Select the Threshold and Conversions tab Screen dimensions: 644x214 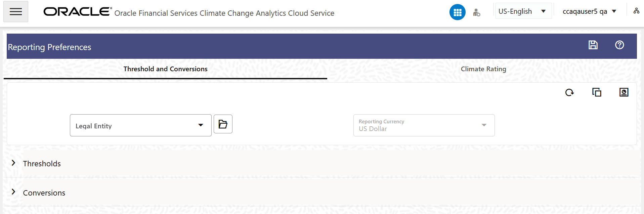point(165,69)
